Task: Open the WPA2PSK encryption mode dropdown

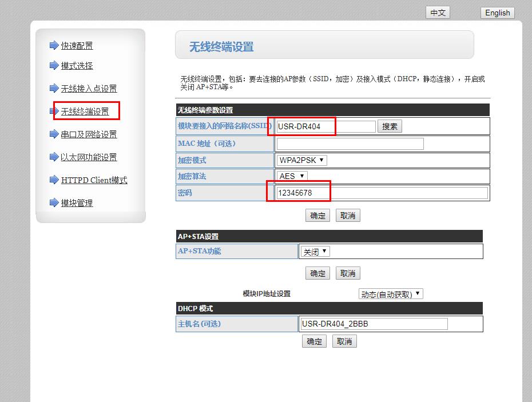Action: pyautogui.click(x=301, y=160)
